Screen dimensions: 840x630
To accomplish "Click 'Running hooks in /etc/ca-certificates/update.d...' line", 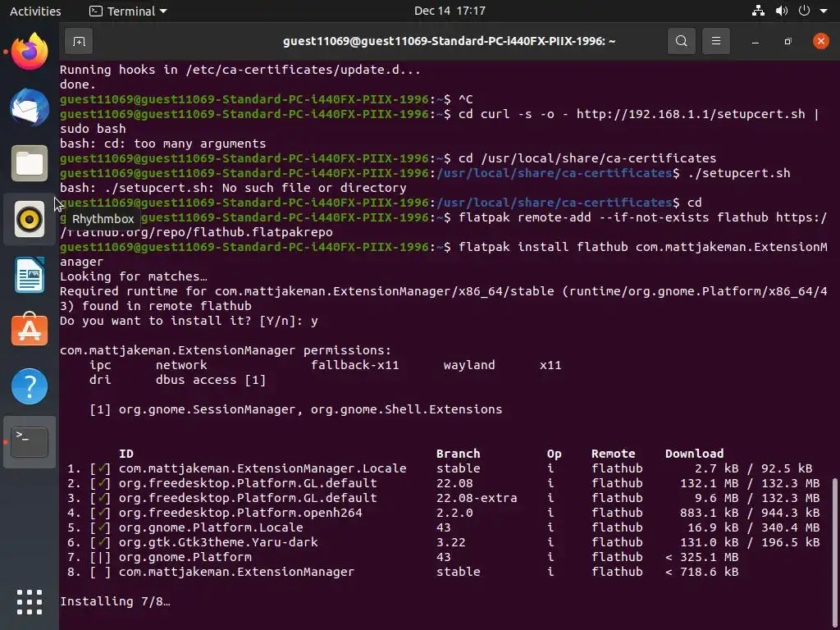I will 240,70.
